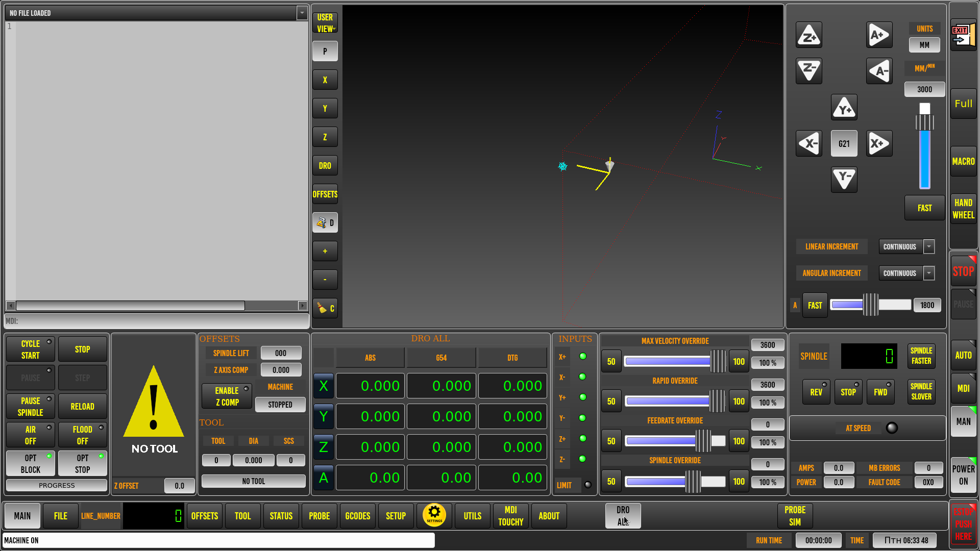Click SPINDLE FASTER button
Image resolution: width=980 pixels, height=551 pixels.
pos(921,356)
